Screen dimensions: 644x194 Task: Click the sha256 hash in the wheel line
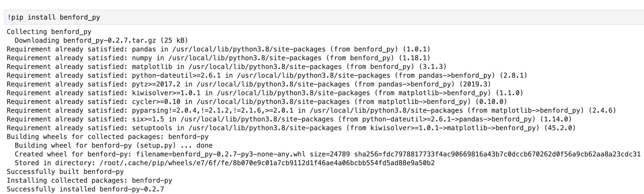pos(497,154)
